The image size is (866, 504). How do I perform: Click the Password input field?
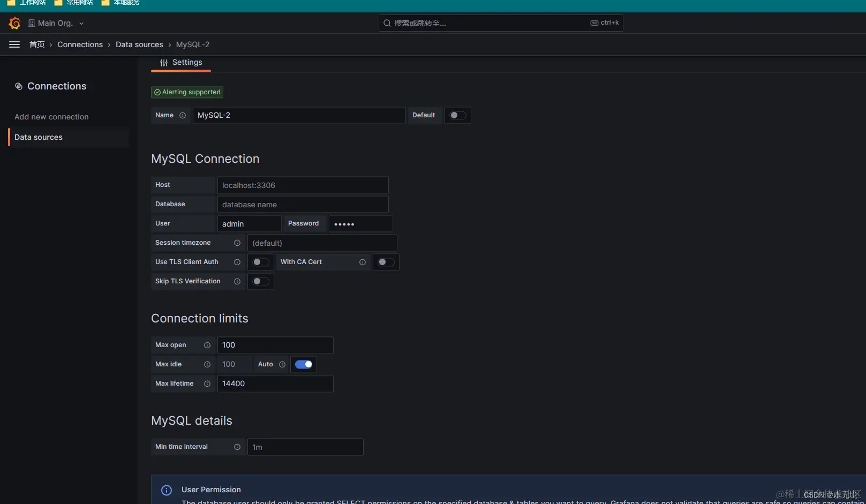(x=360, y=224)
